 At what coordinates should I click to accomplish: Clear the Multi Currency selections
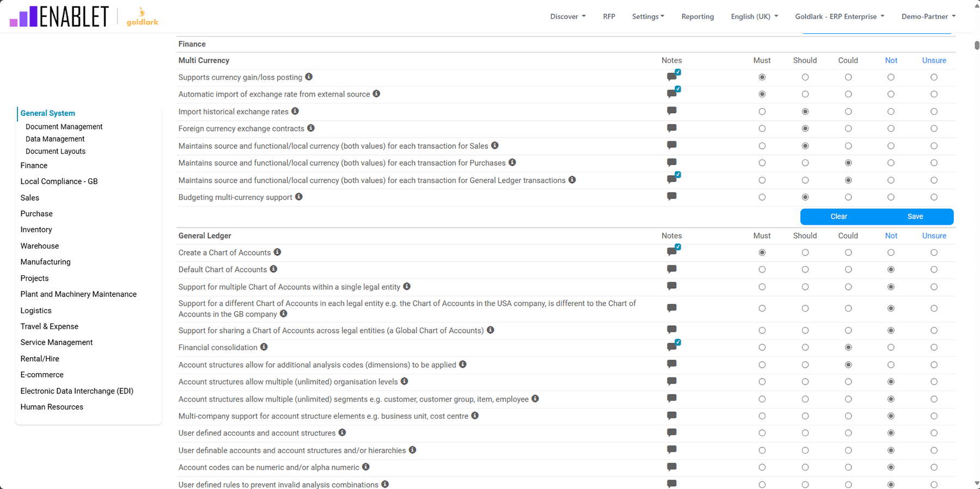838,216
